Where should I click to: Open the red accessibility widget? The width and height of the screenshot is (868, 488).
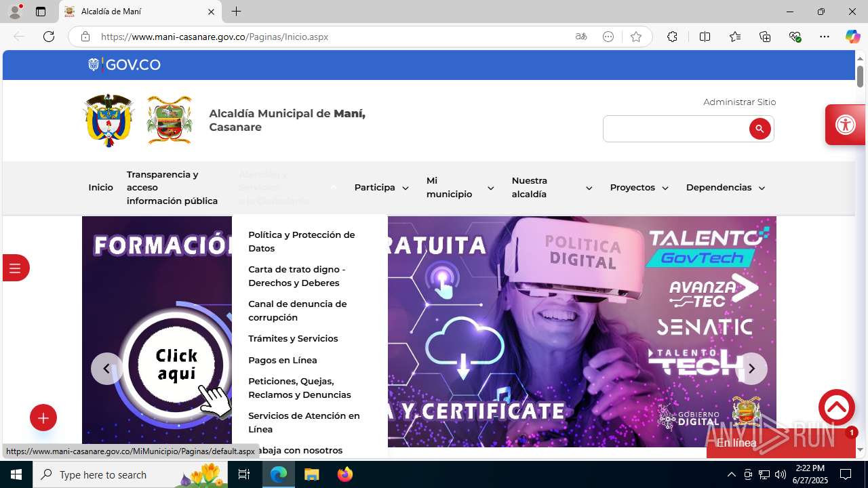click(x=846, y=125)
